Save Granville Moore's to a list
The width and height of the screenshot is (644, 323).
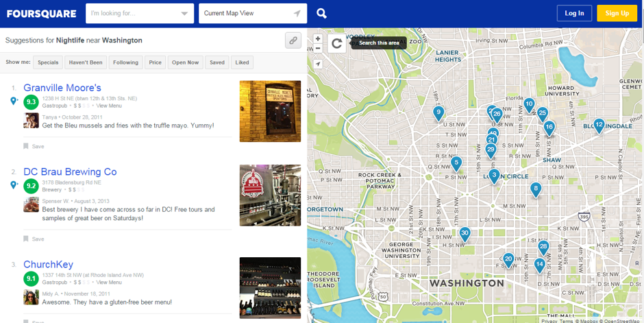pos(34,146)
